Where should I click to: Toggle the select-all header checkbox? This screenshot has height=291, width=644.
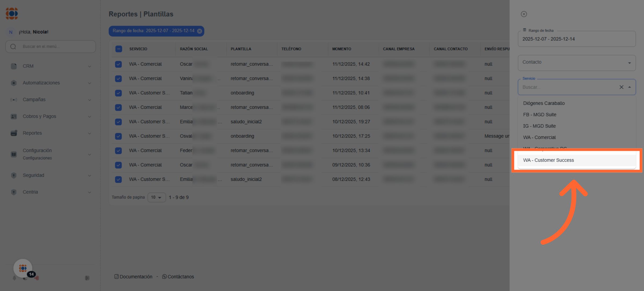click(x=119, y=49)
